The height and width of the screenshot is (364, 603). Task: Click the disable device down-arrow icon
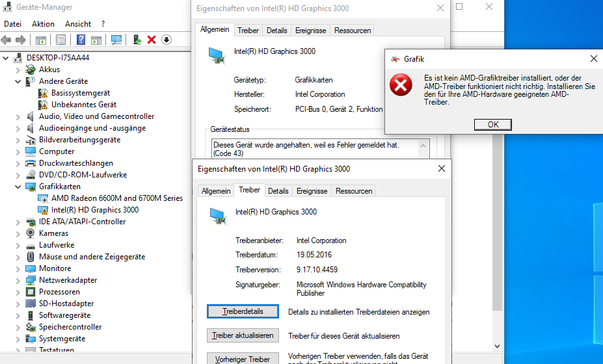tap(166, 40)
